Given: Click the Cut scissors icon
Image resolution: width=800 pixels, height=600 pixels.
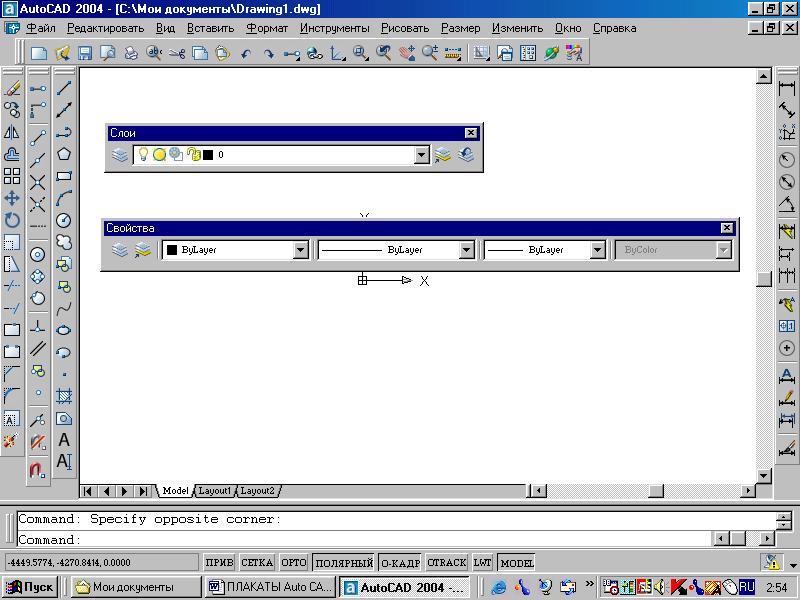Looking at the screenshot, I should [177, 53].
